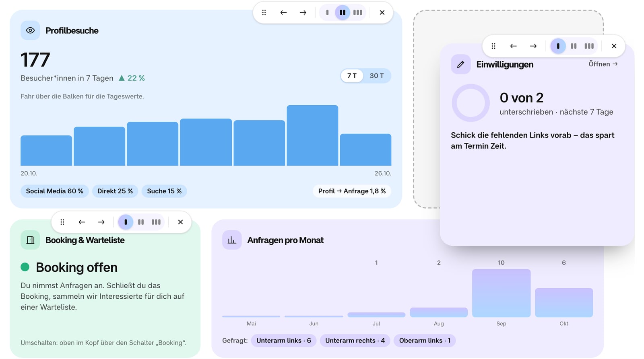Set Booking card to two-column width
This screenshot has width=644, height=359.
[141, 222]
